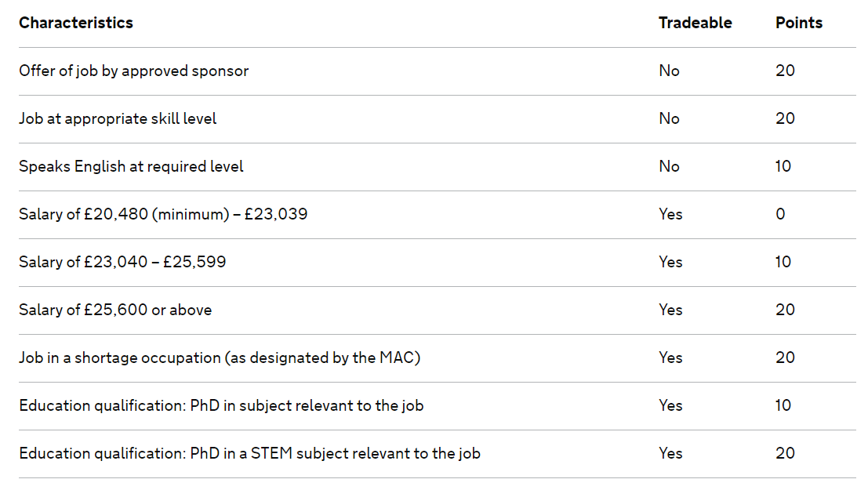
Task: Click the Tradeable column header
Action: pyautogui.click(x=695, y=23)
